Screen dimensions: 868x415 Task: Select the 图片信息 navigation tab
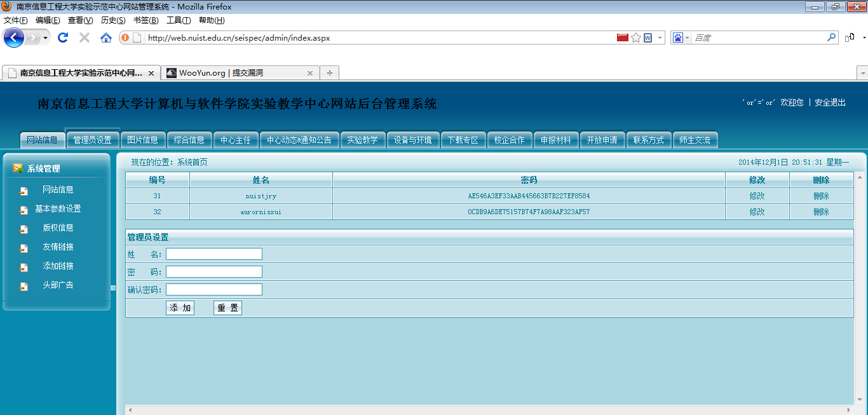(x=142, y=140)
